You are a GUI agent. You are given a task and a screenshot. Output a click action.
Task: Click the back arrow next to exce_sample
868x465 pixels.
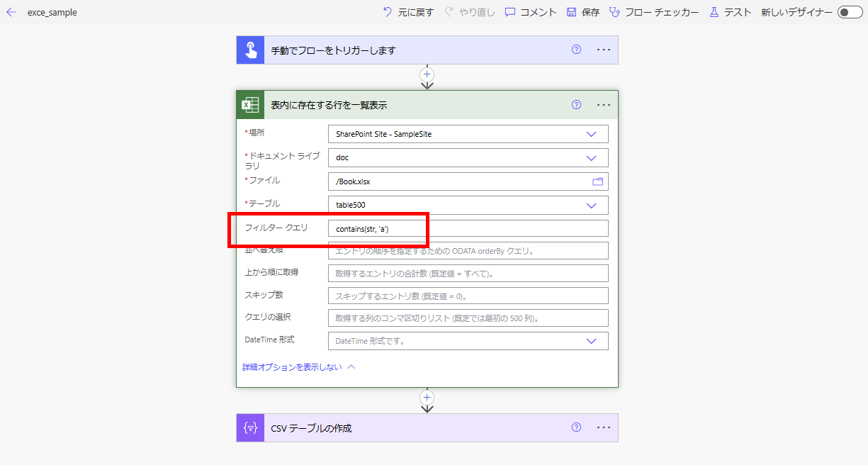[10, 11]
